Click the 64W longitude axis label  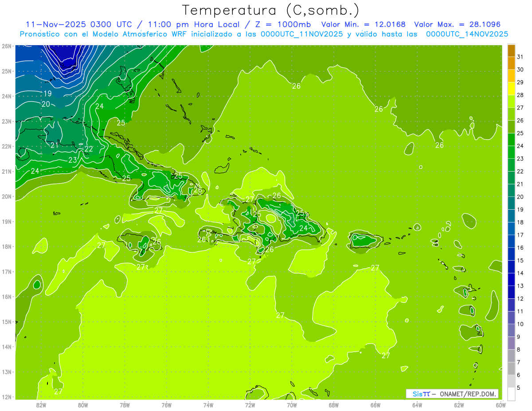coord(417,405)
